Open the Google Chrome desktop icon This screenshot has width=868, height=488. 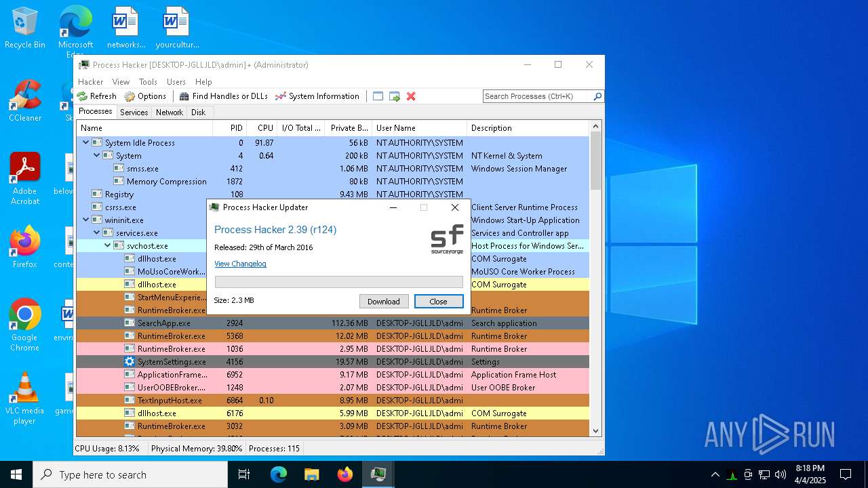25,324
